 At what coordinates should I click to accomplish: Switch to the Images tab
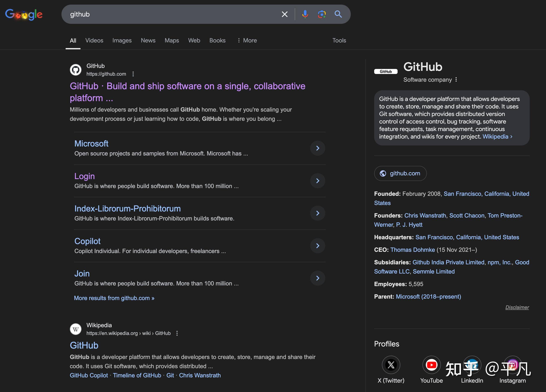point(122,40)
